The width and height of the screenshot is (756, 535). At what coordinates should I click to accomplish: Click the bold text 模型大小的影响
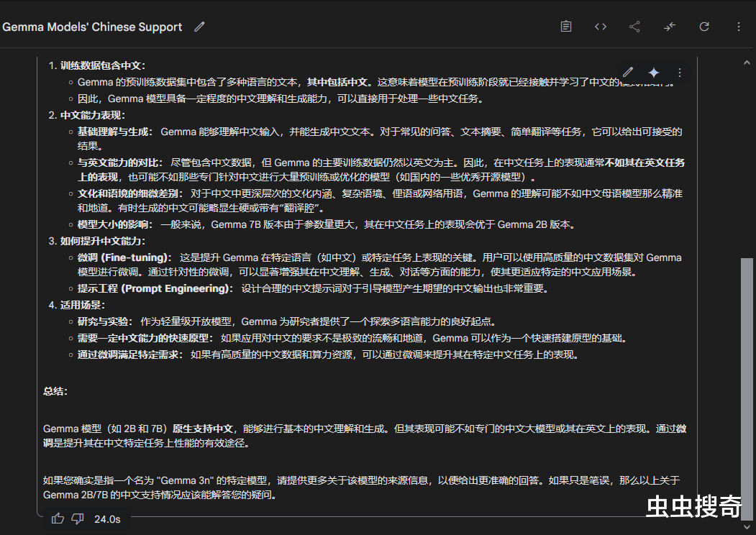pos(115,224)
